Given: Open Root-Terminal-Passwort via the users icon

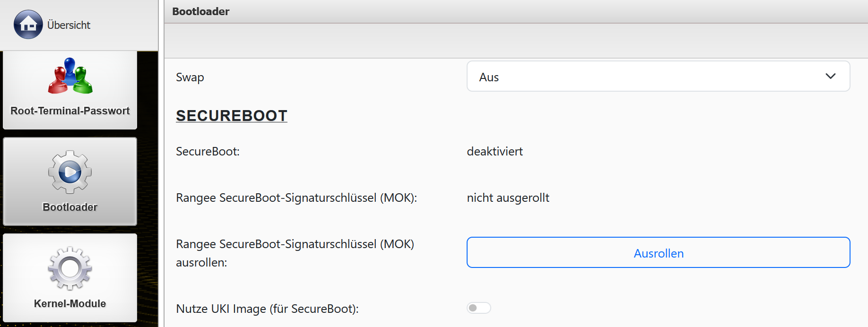Looking at the screenshot, I should point(70,76).
